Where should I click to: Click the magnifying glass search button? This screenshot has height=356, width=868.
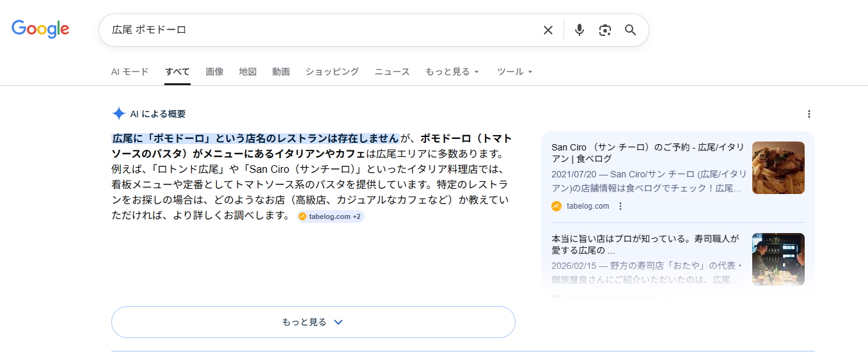(x=631, y=30)
